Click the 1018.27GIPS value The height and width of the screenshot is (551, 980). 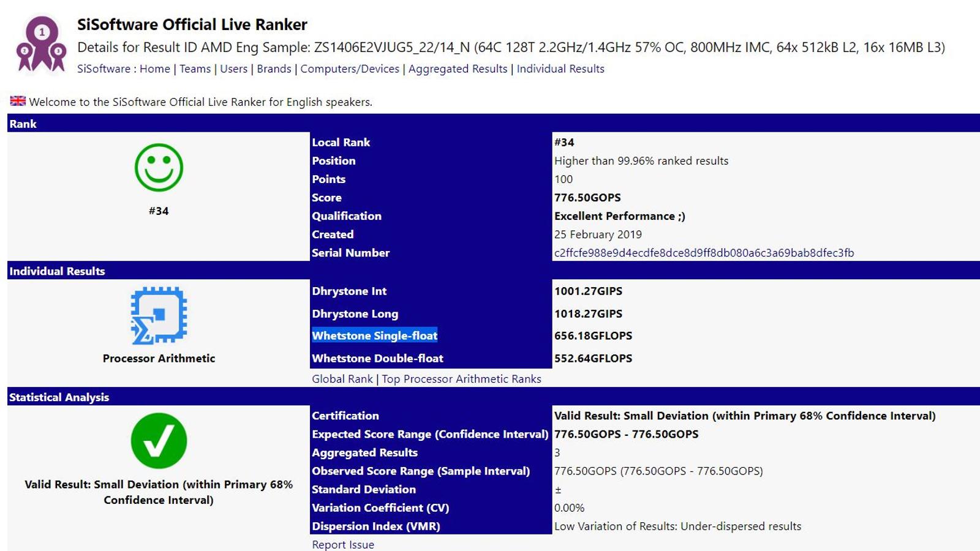point(589,314)
